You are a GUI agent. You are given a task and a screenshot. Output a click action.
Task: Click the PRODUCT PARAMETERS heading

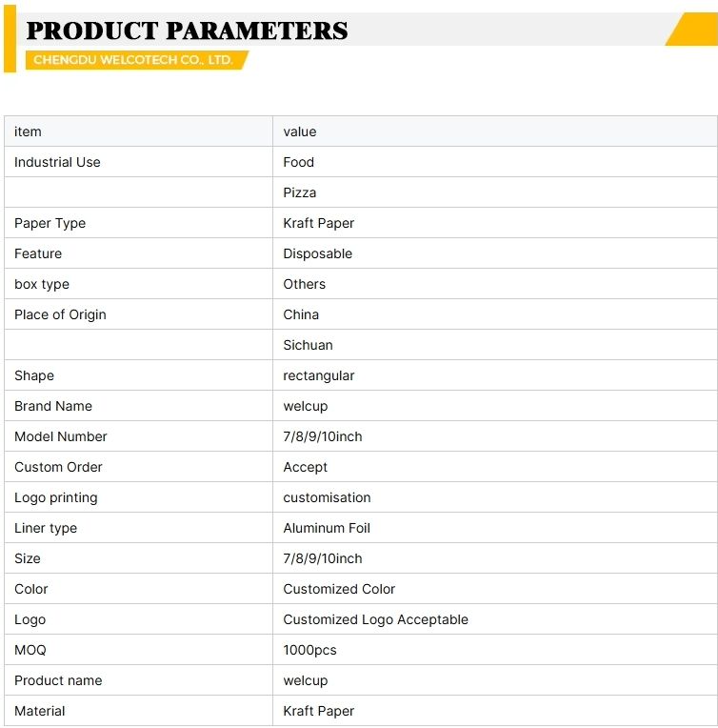(x=187, y=31)
